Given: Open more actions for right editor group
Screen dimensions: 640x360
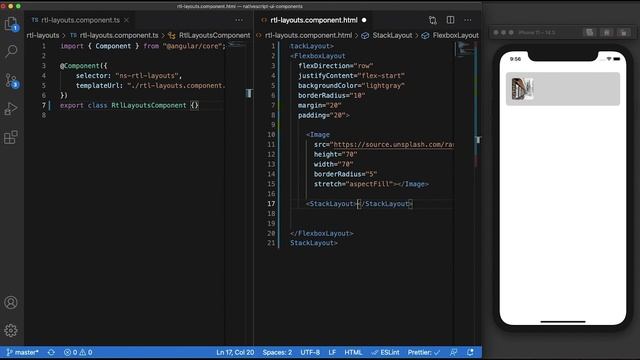Looking at the screenshot, I should pyautogui.click(x=468, y=20).
